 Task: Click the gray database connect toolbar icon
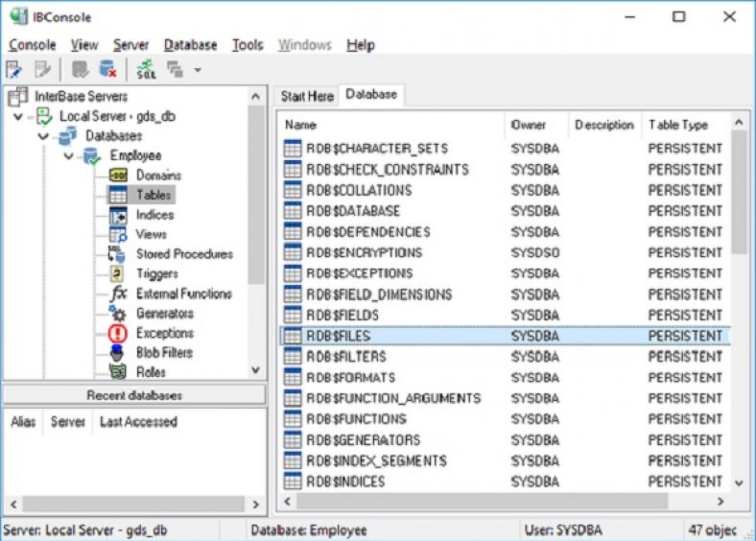point(80,69)
